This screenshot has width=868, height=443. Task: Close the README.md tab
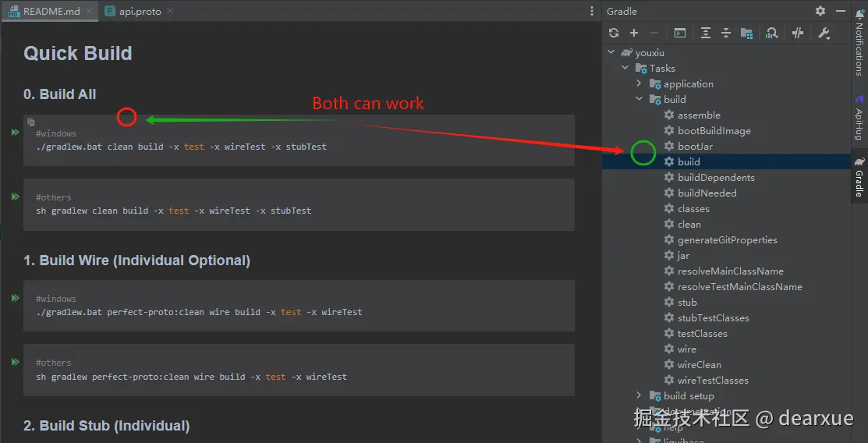click(89, 11)
